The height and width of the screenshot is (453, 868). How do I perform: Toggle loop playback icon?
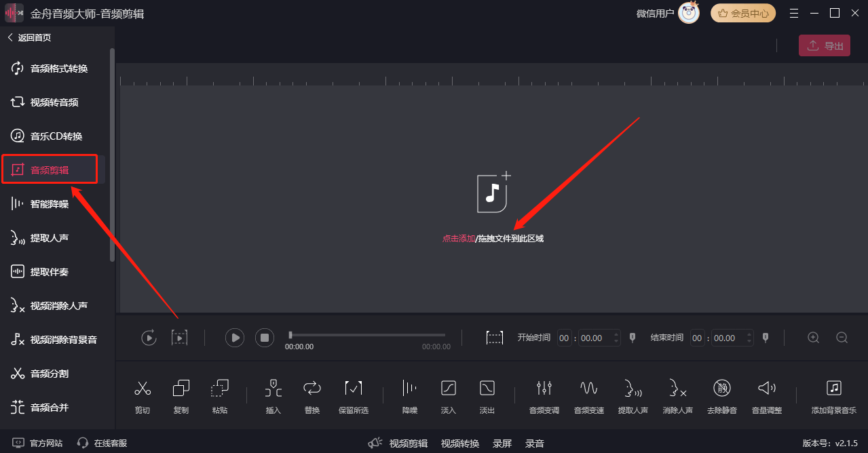click(x=149, y=337)
